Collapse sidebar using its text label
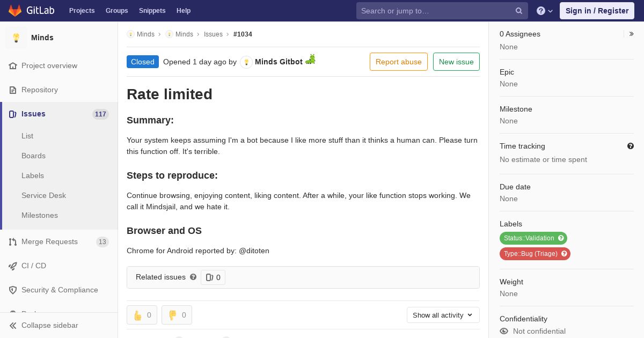Viewport: 644px width, 338px height. 49,325
